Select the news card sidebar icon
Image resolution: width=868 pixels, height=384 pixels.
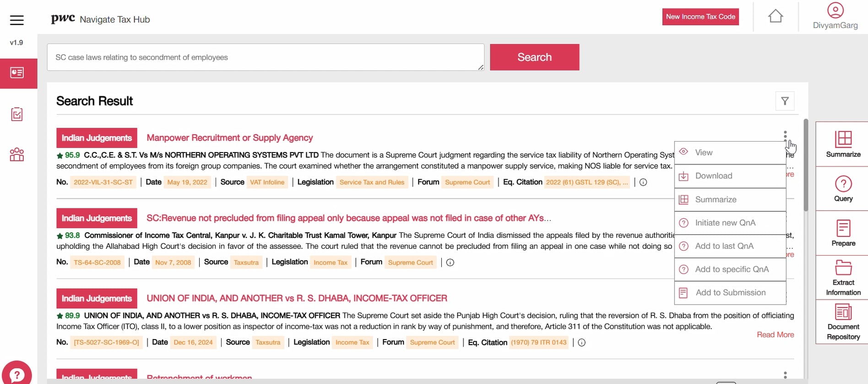pos(17,73)
